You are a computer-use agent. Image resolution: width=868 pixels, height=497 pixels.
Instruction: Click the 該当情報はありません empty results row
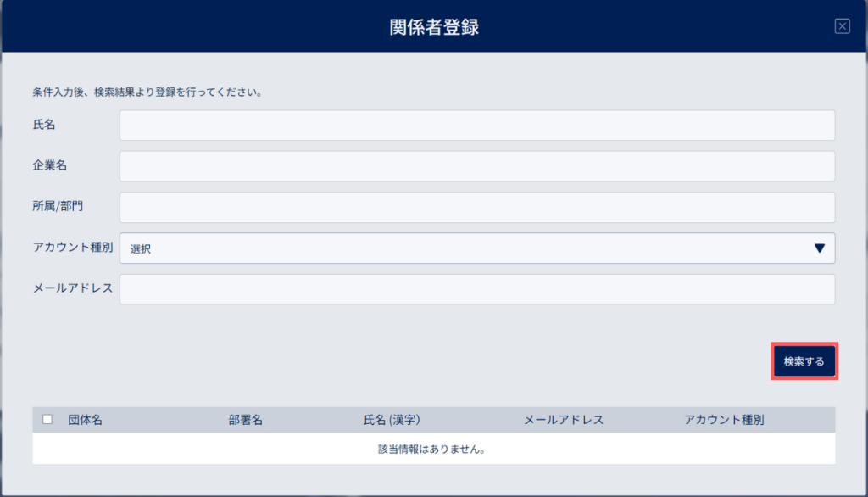(x=433, y=449)
